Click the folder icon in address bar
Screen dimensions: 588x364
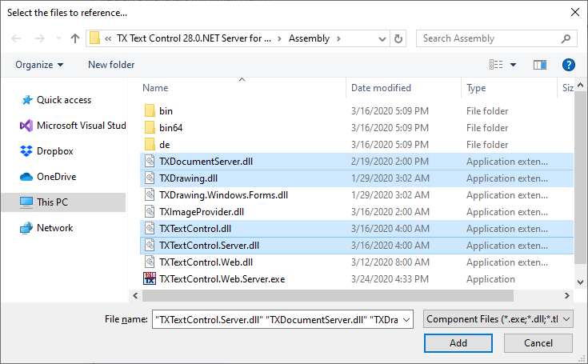pos(95,38)
